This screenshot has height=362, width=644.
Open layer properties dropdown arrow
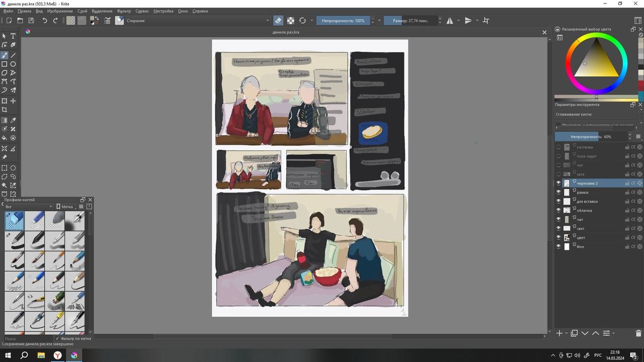(614, 333)
